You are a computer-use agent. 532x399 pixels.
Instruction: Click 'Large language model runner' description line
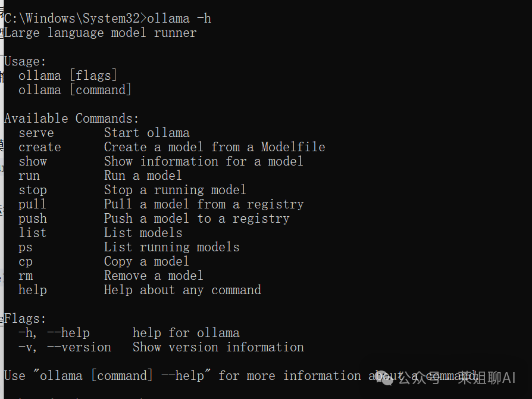click(x=101, y=33)
